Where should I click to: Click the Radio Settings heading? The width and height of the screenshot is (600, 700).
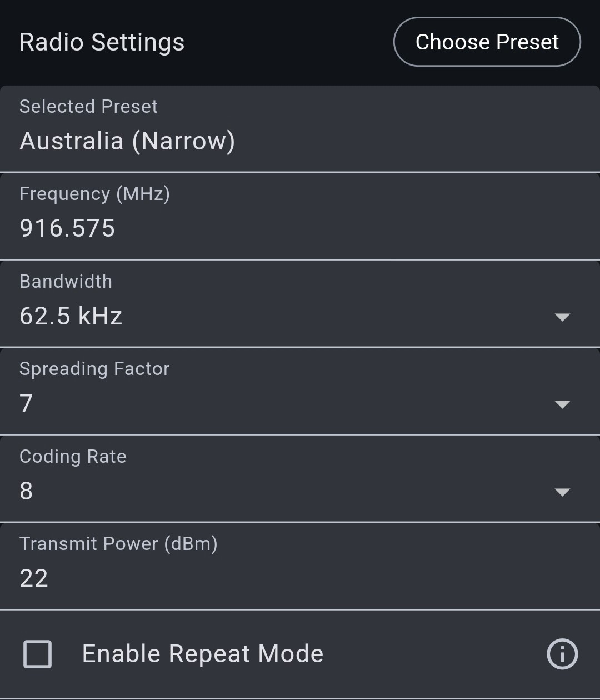102,42
